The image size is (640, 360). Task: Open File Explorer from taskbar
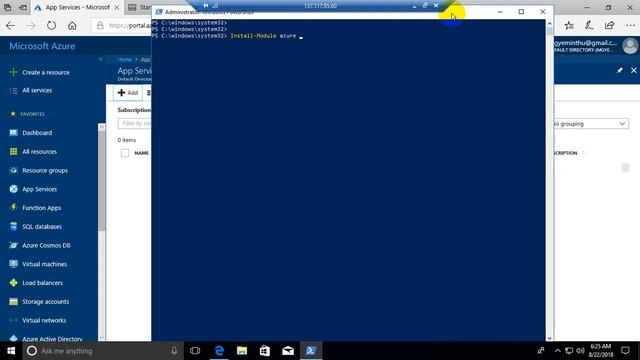(x=242, y=351)
